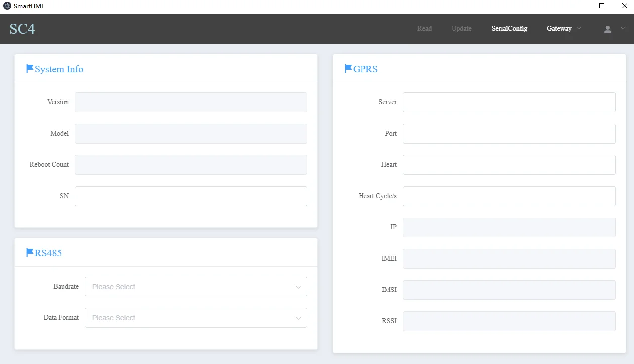The width and height of the screenshot is (634, 364).
Task: Click the System Info flag icon
Action: click(x=30, y=69)
